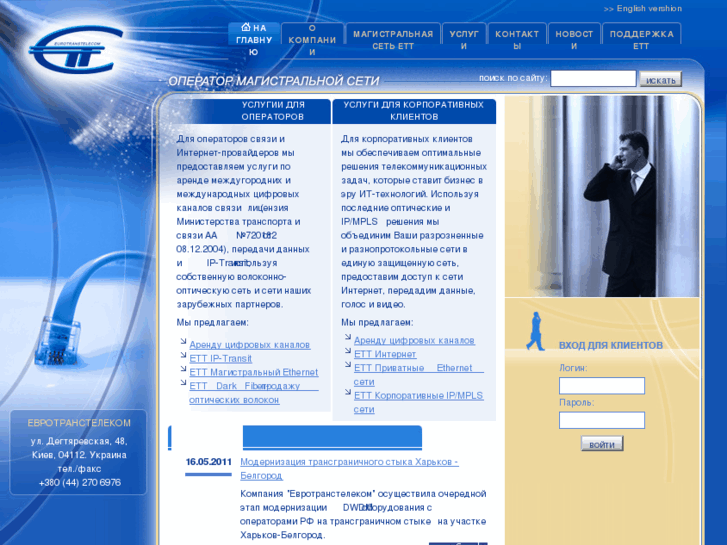Click arrow bullet beside ETT IP-Transit

click(184, 355)
